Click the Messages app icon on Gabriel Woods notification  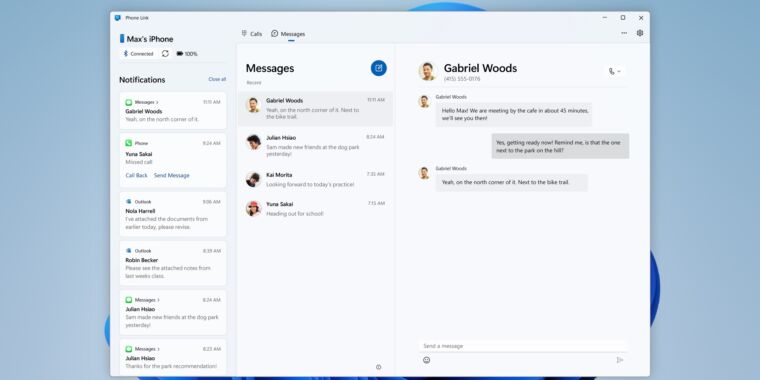tap(128, 102)
